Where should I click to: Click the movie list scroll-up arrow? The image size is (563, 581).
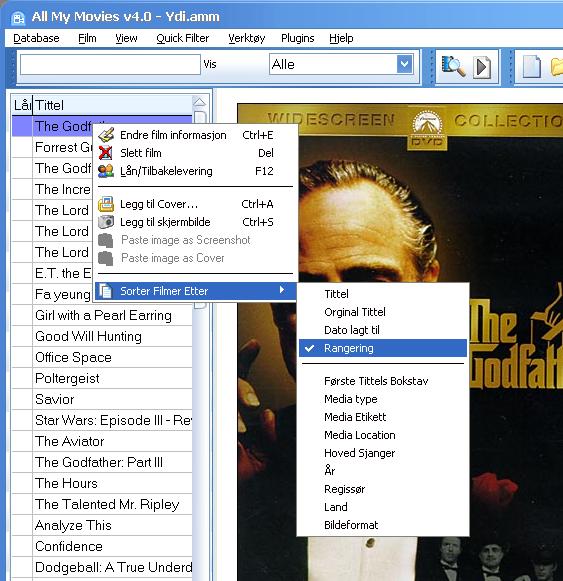pyautogui.click(x=199, y=102)
